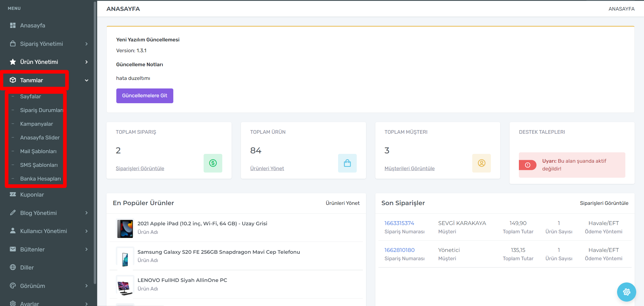Click the blue shopping bag products icon
The height and width of the screenshot is (306, 644).
pos(347,163)
